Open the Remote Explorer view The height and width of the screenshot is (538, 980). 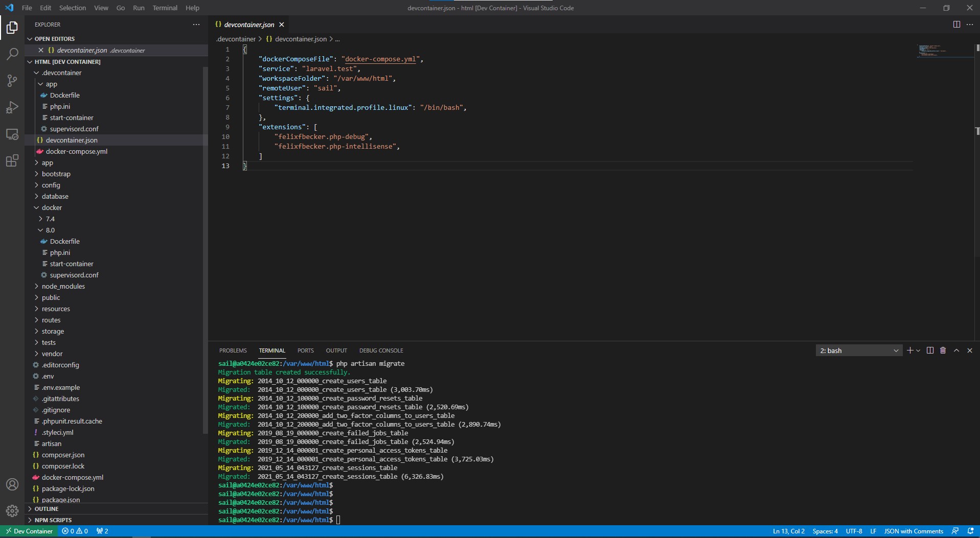(12, 134)
